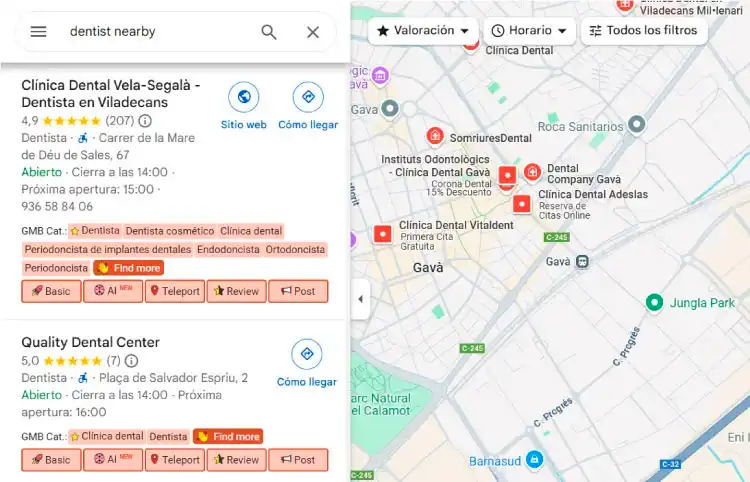Open the Clínica Dental Vela-Segalà listing title

click(111, 94)
